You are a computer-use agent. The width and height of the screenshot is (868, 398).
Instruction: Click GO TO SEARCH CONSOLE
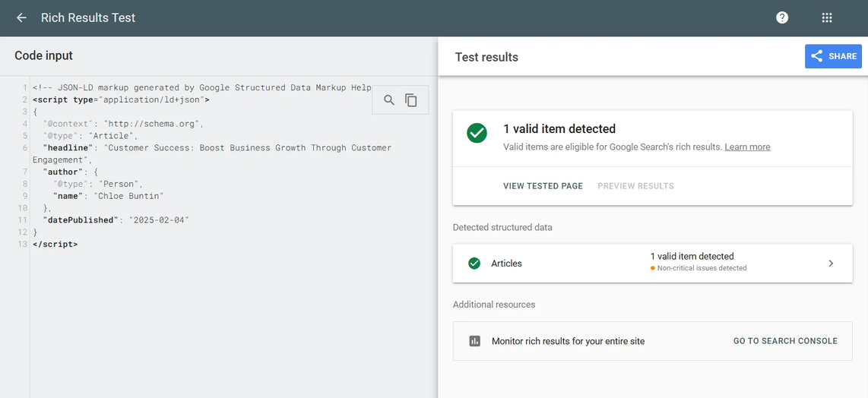coord(785,341)
